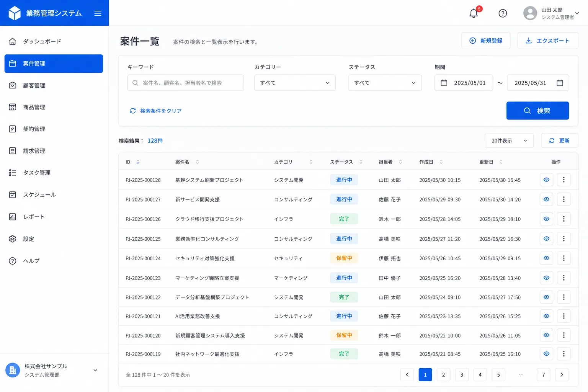The image size is (588, 392).
Task: Click the 更新 refresh button
Action: 560,140
